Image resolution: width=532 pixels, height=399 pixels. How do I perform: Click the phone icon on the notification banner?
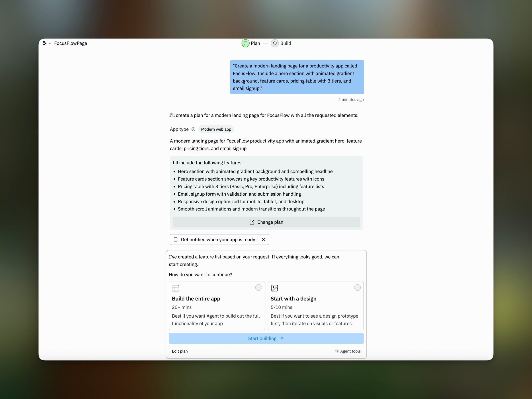pos(176,240)
